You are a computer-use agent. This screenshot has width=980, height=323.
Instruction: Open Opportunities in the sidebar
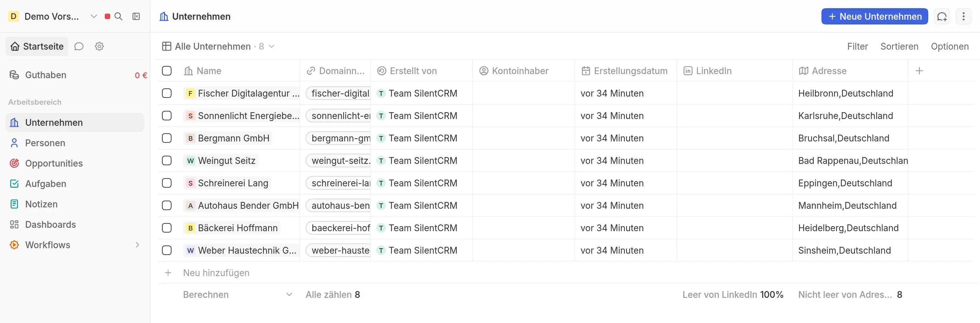coord(75,164)
